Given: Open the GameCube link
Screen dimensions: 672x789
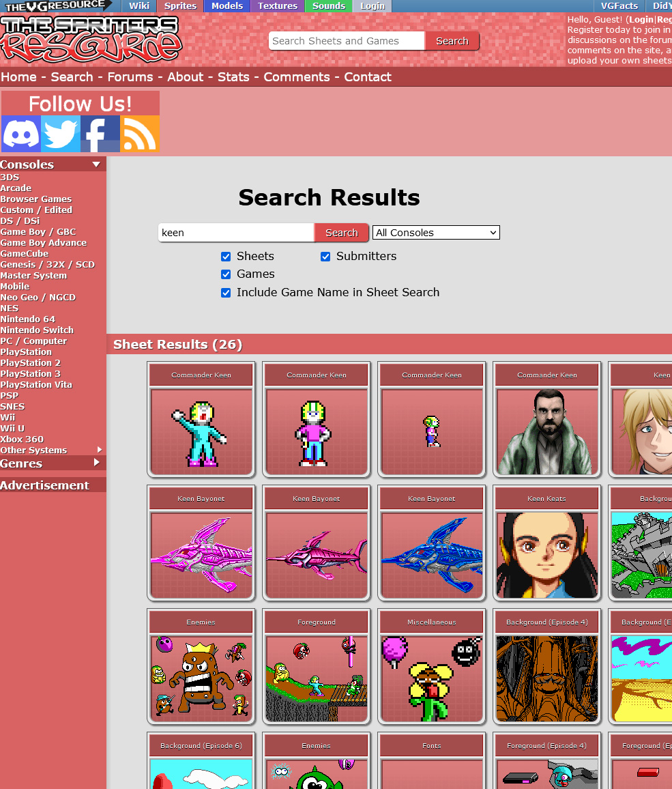Looking at the screenshot, I should point(24,254).
